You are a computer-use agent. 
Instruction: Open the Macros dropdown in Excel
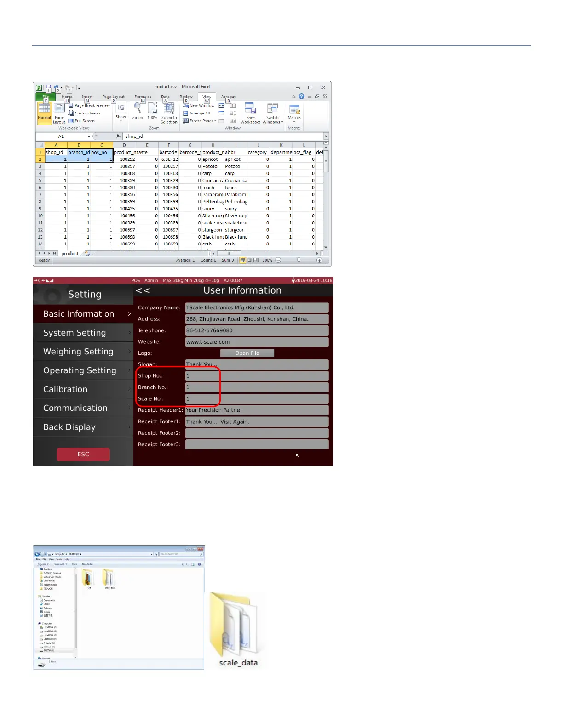[294, 113]
